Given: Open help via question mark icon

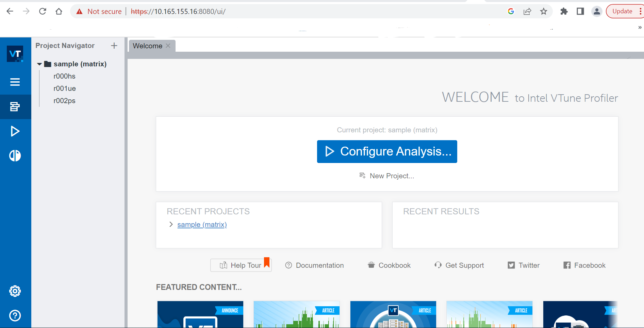Looking at the screenshot, I should 15,316.
